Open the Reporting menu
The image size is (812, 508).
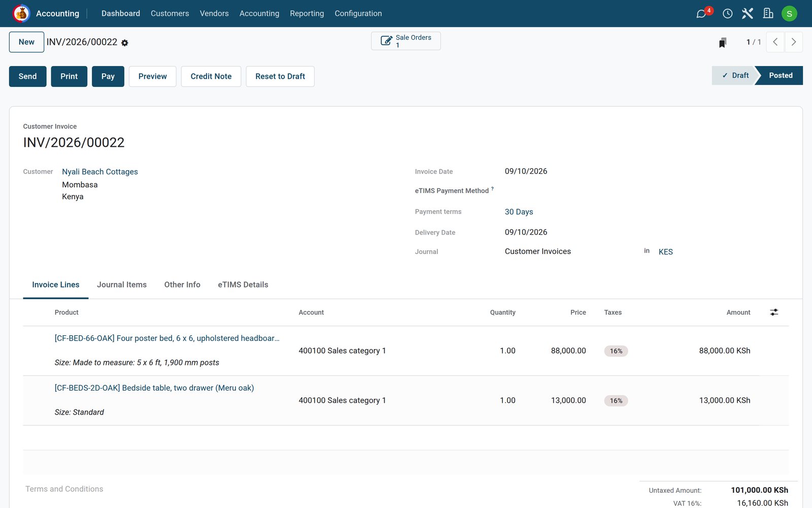click(x=307, y=14)
